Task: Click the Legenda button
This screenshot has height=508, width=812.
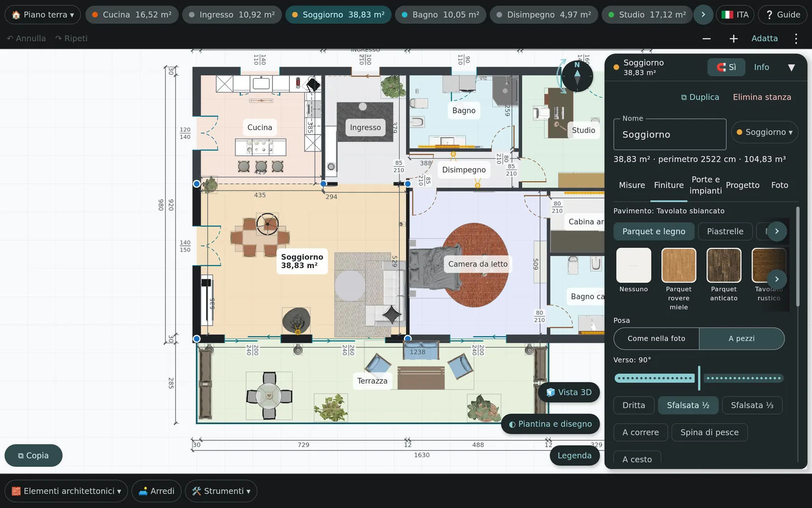Action: tap(574, 455)
